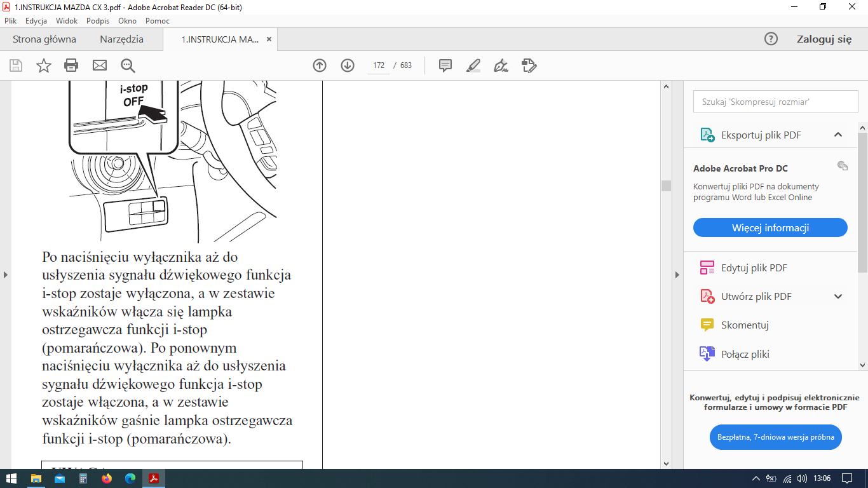Click the Print file icon
Screen dimensions: 868x488
(x=71, y=65)
